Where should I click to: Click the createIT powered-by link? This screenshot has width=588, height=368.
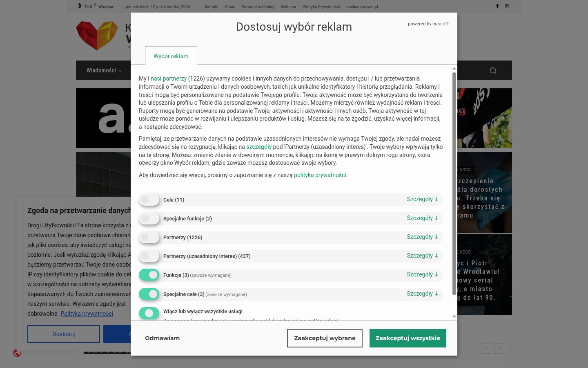tap(441, 24)
